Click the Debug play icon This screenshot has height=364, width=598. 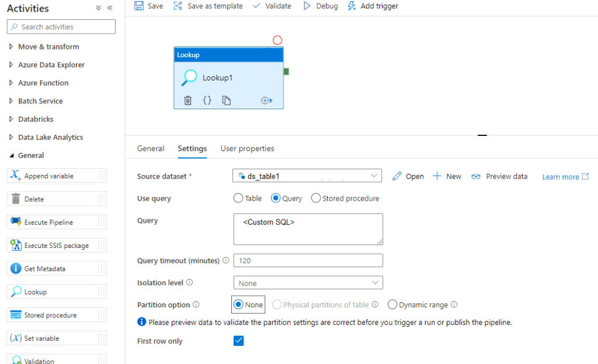click(307, 6)
